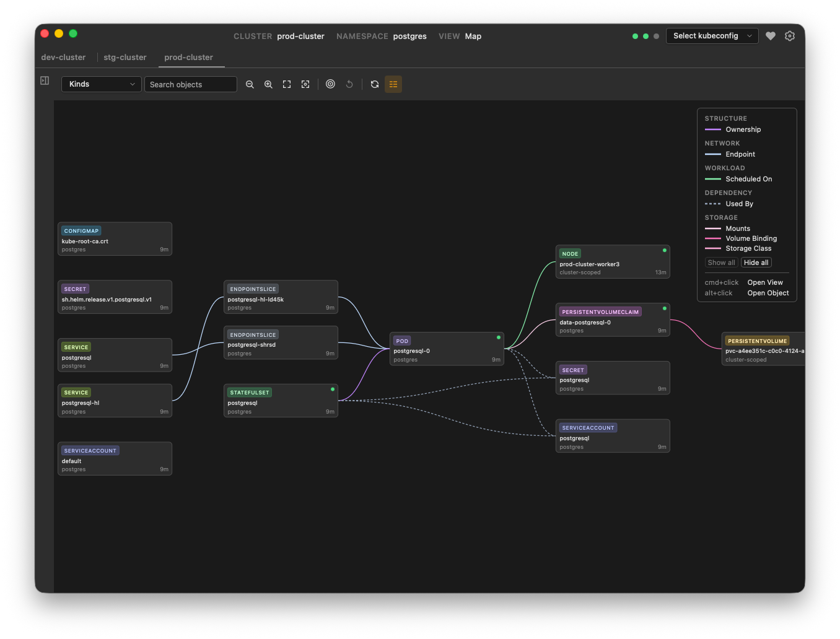Select the kube-root-ca.crt ConfigMap node
Screen dimensions: 840x639
pyautogui.click(x=115, y=239)
